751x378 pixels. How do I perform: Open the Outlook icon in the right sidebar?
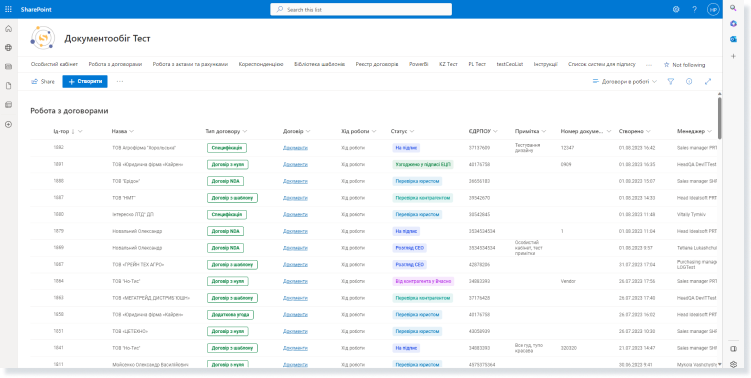[733, 40]
